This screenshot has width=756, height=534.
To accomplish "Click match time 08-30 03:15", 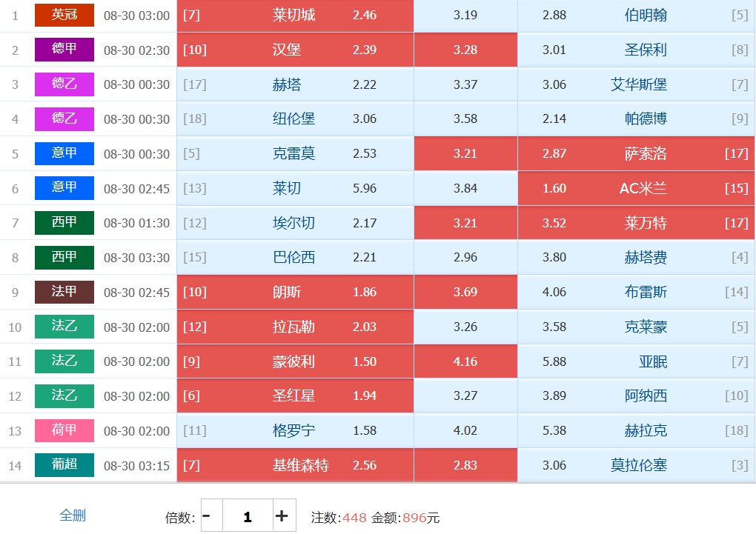I will (x=137, y=466).
